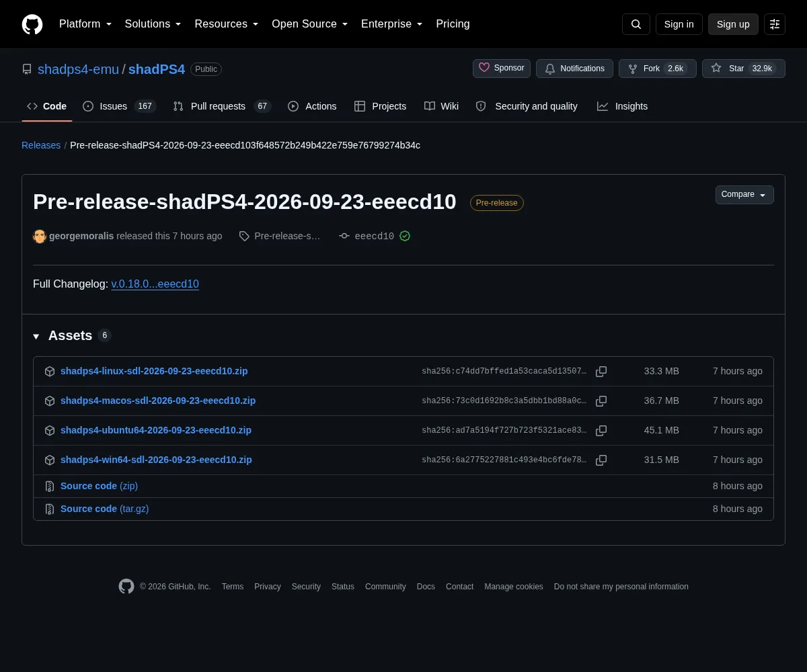Switch to the Issues tab
Viewport: 807px width, 672px height.
[x=119, y=106]
